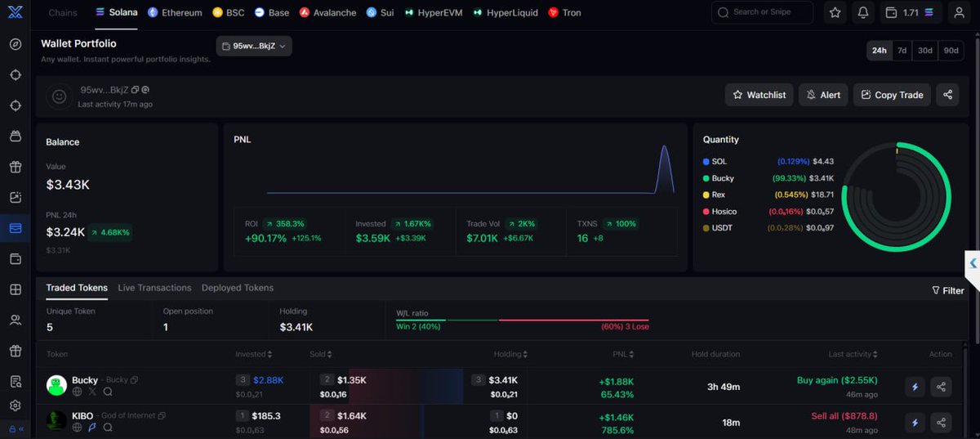Switch to HyperLiquid chain
Image resolution: width=980 pixels, height=439 pixels.
point(506,13)
